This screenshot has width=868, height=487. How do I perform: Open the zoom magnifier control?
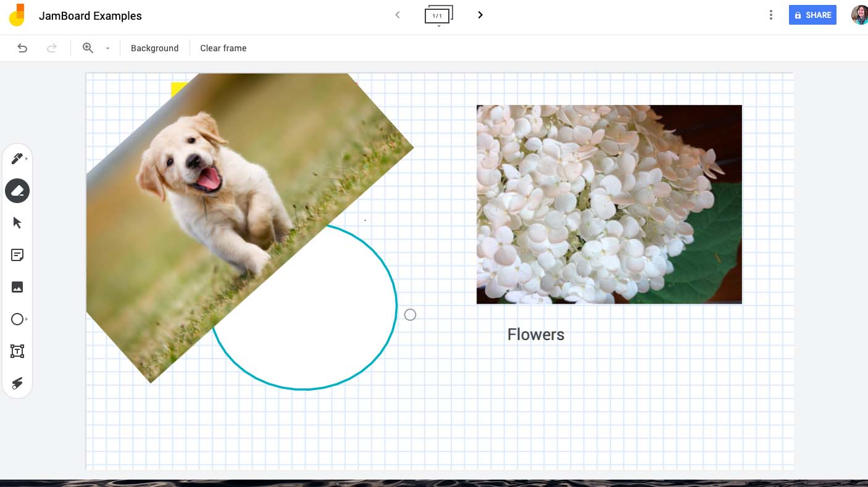coord(88,48)
